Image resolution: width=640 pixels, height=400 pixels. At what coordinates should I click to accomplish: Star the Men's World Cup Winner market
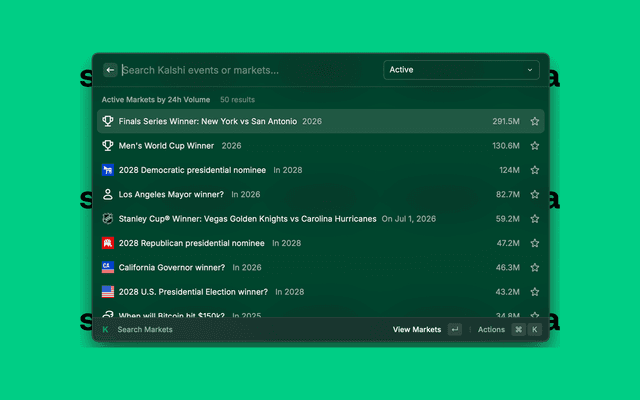(x=535, y=146)
